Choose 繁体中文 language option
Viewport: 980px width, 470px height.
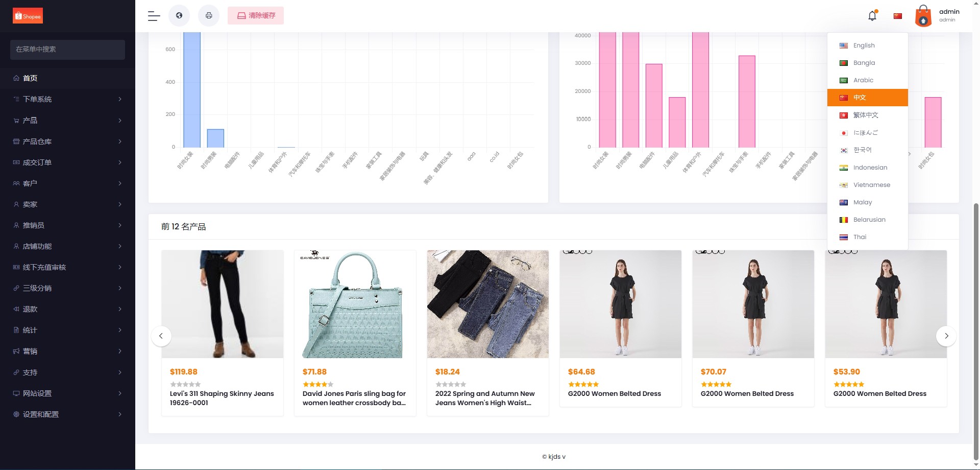tap(868, 115)
